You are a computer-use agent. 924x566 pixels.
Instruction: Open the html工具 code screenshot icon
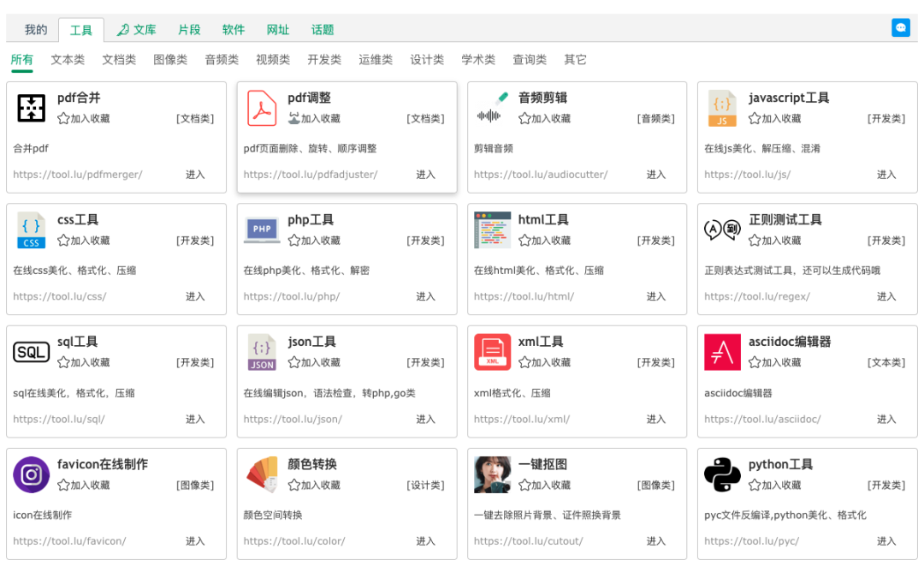(x=492, y=230)
